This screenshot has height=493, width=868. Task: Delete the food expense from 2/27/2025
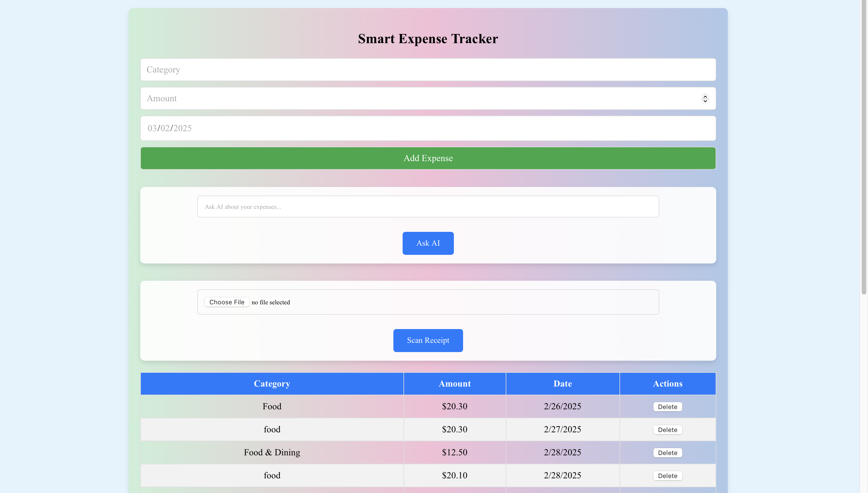667,429
